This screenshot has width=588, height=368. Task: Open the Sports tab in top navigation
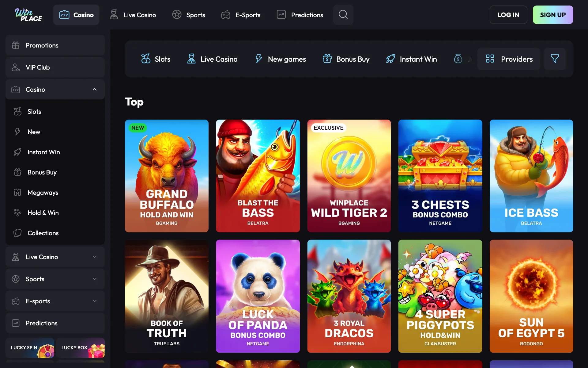coord(189,15)
